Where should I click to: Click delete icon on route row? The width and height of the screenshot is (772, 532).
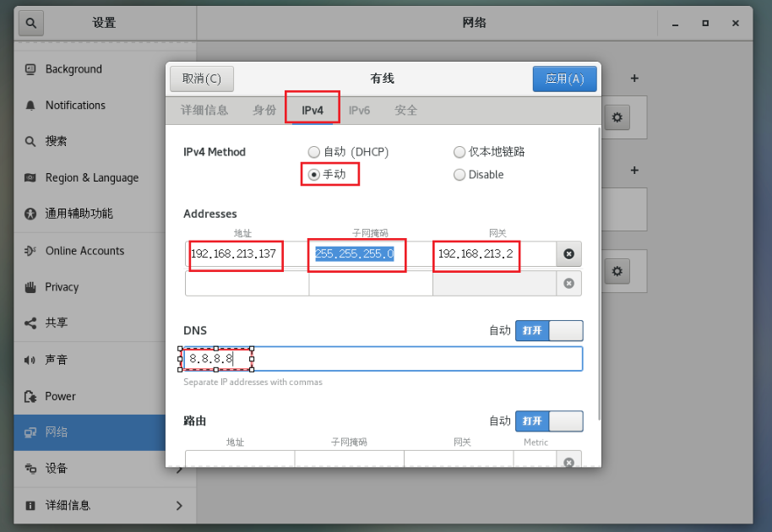(x=568, y=462)
